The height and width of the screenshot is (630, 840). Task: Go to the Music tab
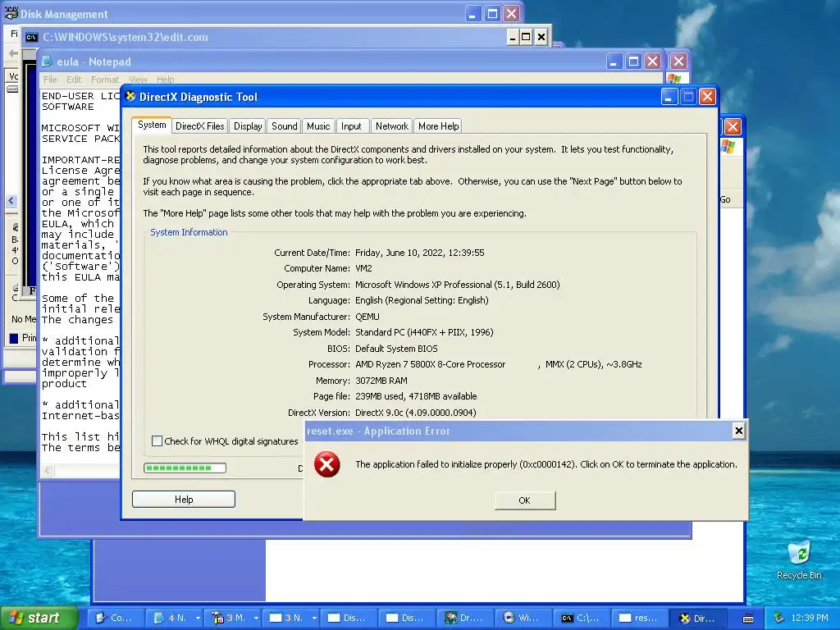click(318, 126)
